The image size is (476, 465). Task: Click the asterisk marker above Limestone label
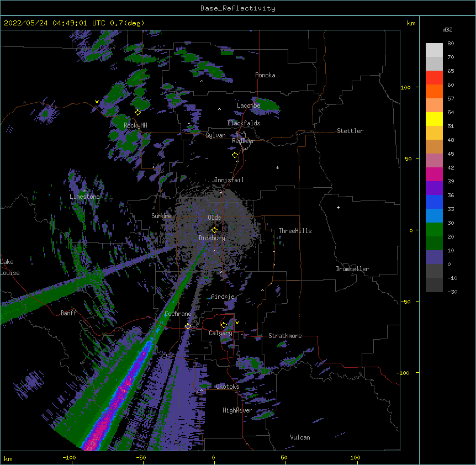click(x=84, y=191)
